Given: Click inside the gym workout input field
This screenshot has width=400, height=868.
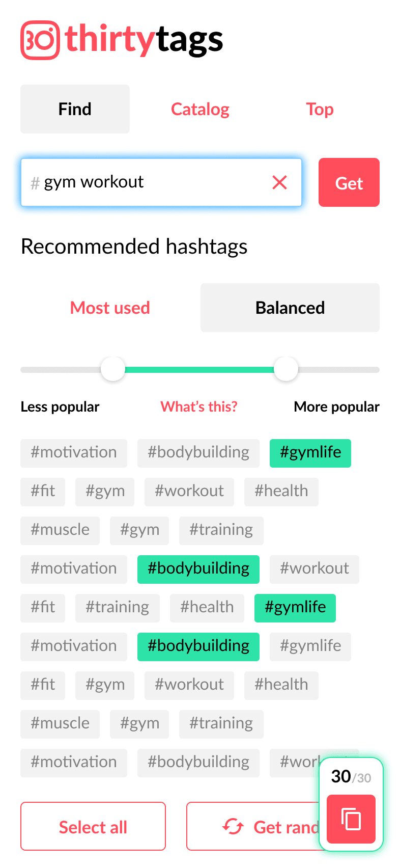Looking at the screenshot, I should click(127, 182).
